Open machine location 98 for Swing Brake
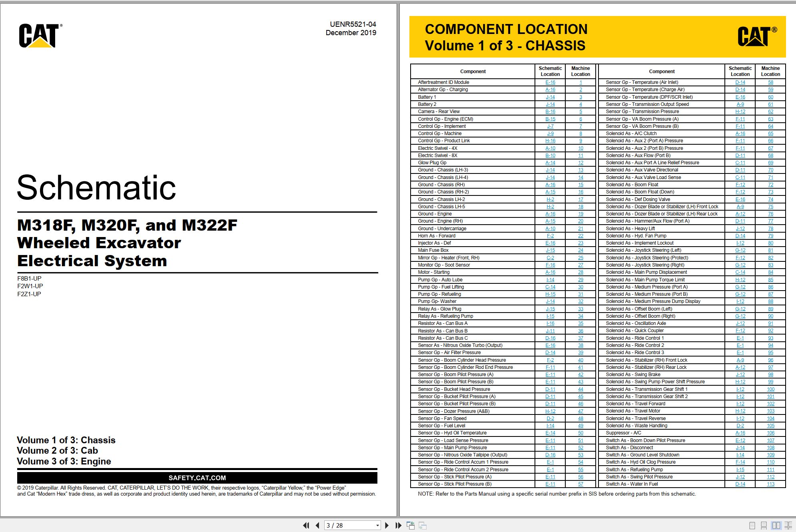The height and width of the screenshot is (532, 796). [770, 375]
